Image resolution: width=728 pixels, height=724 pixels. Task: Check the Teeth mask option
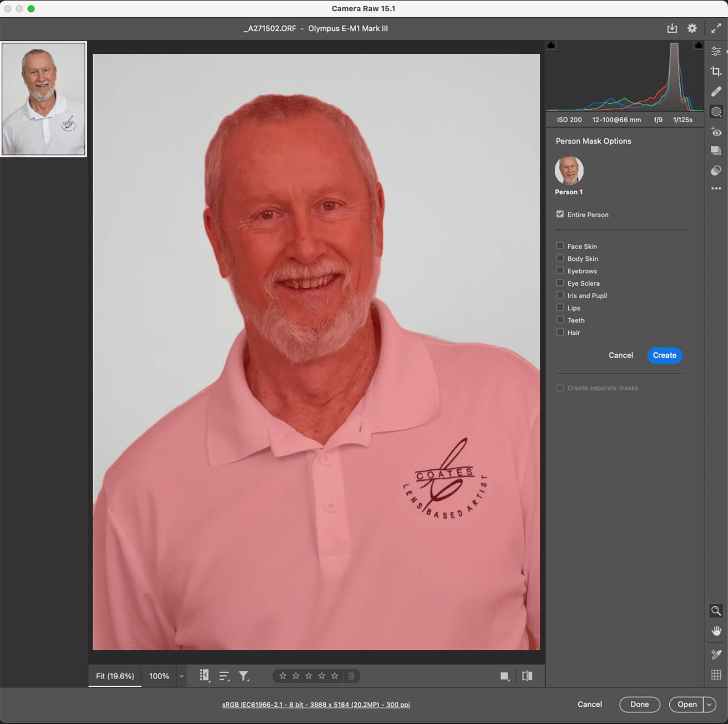[560, 320]
